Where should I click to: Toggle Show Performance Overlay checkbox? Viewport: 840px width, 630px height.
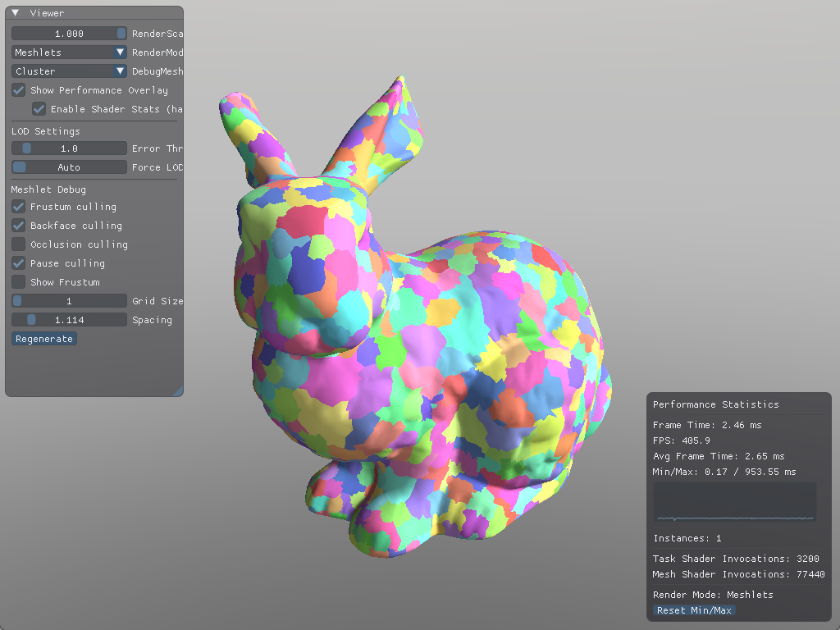tap(18, 90)
